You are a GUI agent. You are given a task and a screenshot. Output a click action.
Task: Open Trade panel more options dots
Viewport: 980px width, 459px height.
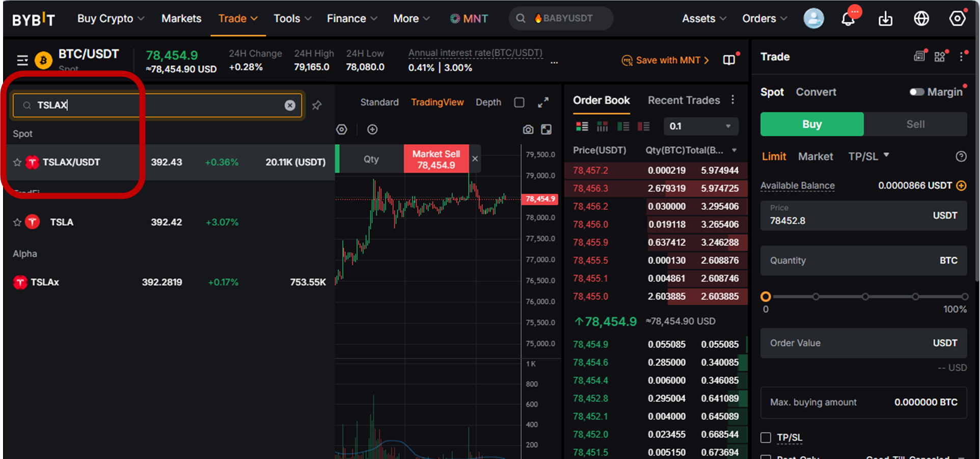(962, 57)
